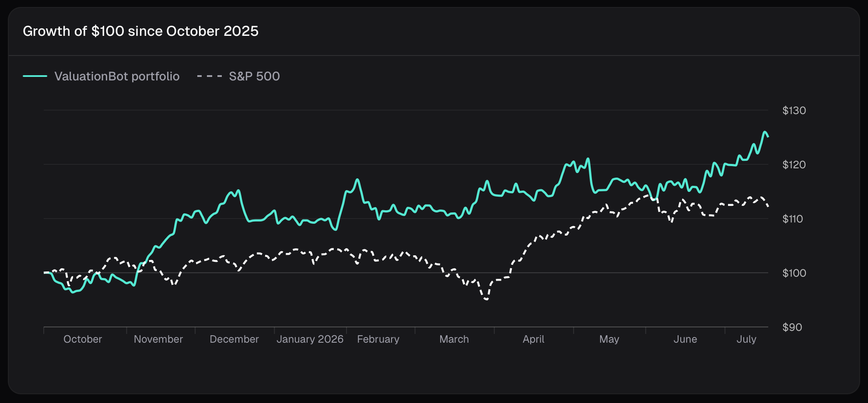Screen dimensions: 868x403
Task: Click the chart title "Growth of $100 since October 2025"
Action: (140, 31)
